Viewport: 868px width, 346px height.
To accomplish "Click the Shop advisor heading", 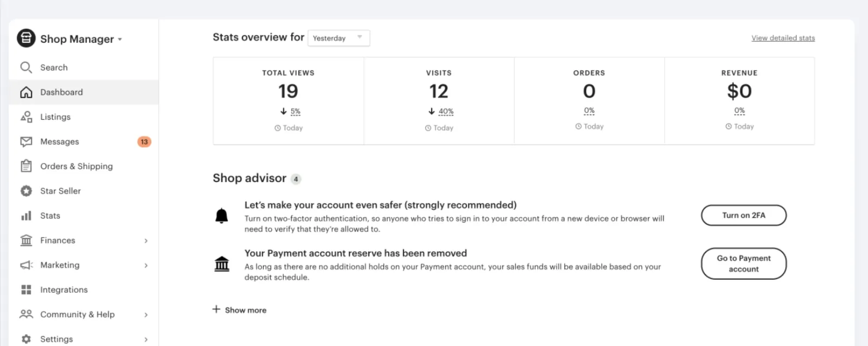I will [249, 178].
